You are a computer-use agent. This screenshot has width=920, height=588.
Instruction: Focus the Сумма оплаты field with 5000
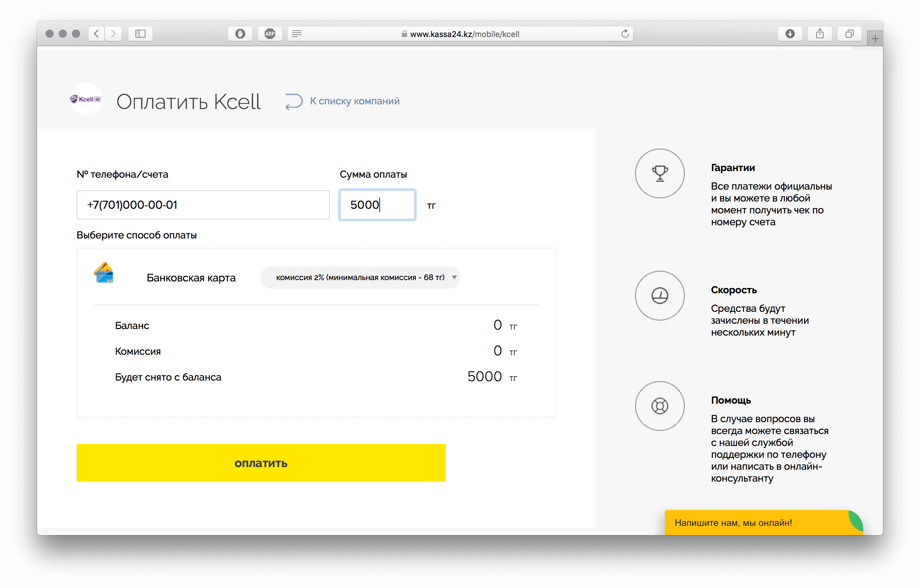click(377, 205)
